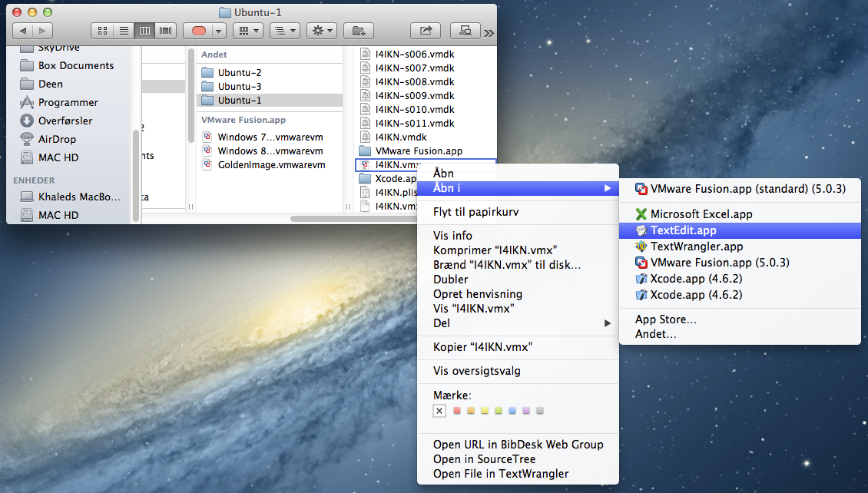Choose Kopier "I4IKN.vmx"
868x493 pixels.
(518, 347)
